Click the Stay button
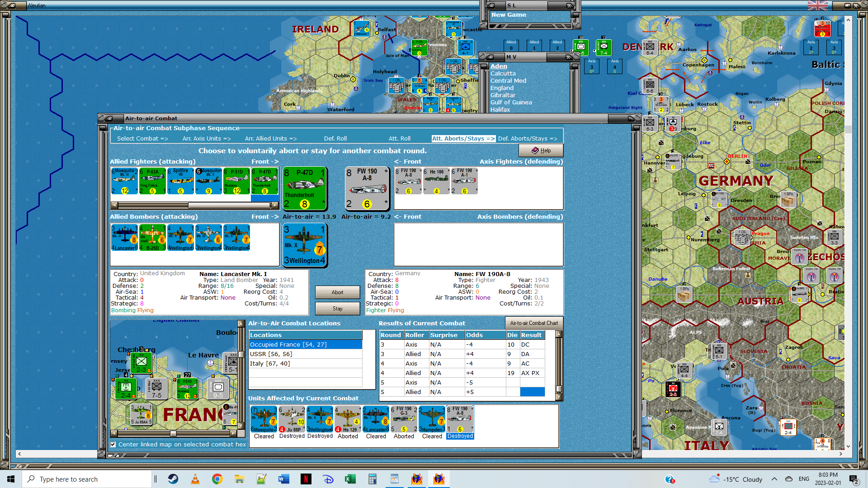The image size is (868, 488). [x=338, y=309]
